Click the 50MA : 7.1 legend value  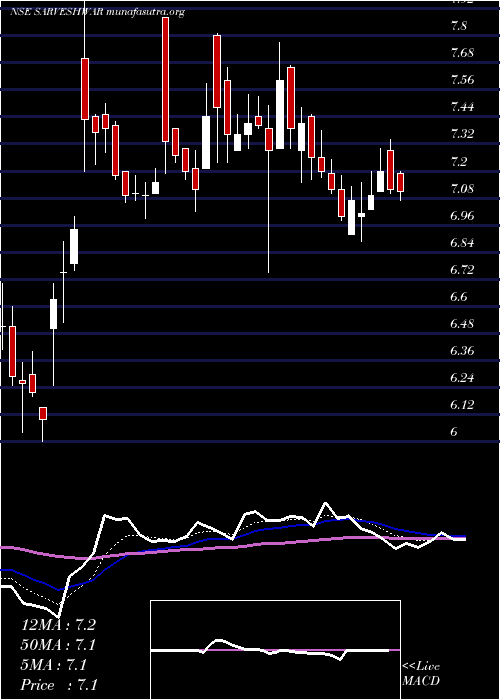click(58, 645)
